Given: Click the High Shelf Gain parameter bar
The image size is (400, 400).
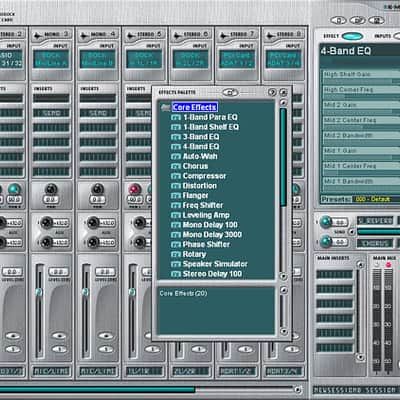Looking at the screenshot, I should coord(361,77).
